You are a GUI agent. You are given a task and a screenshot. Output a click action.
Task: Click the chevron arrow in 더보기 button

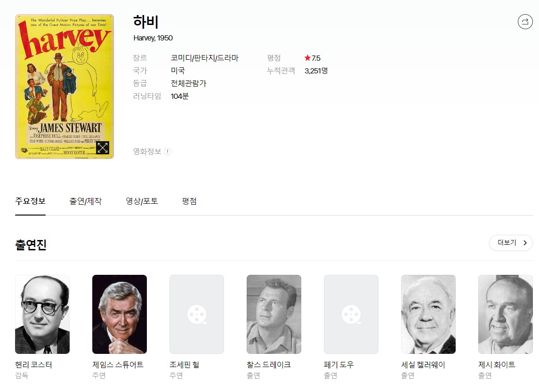click(525, 243)
